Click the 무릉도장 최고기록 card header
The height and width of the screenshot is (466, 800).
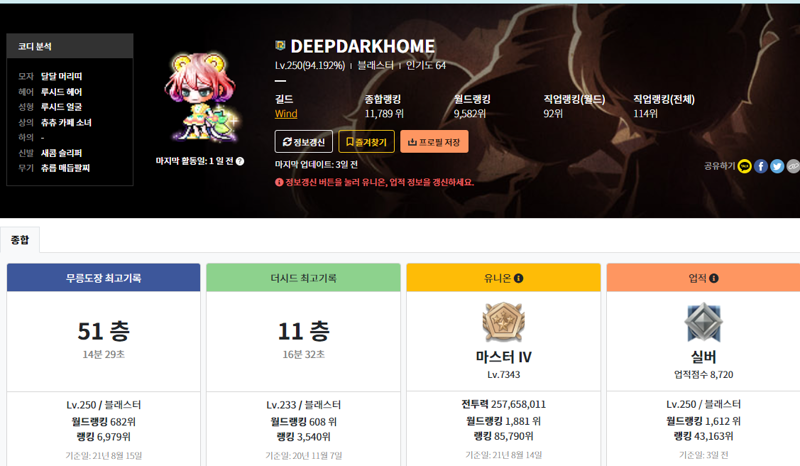pos(104,278)
